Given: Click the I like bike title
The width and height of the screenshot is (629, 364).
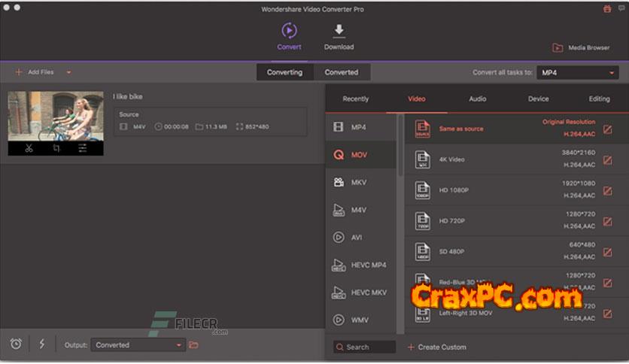Looking at the screenshot, I should coord(128,96).
